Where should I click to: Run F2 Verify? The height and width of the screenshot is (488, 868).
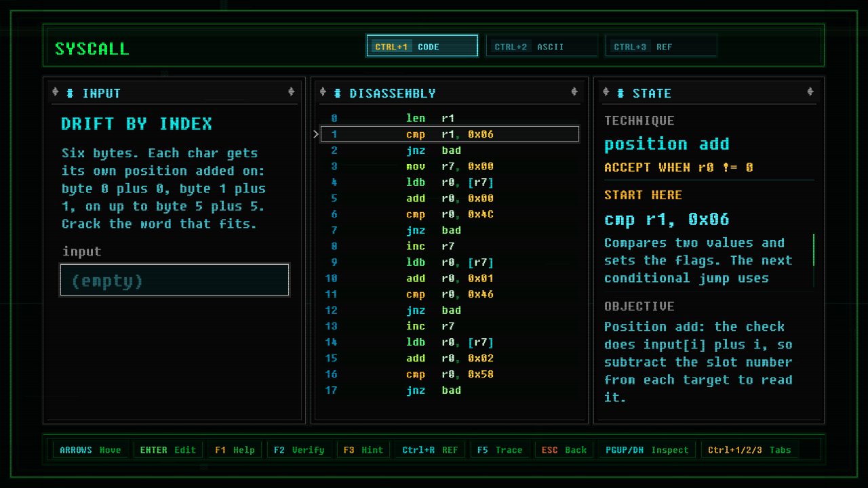pos(299,450)
